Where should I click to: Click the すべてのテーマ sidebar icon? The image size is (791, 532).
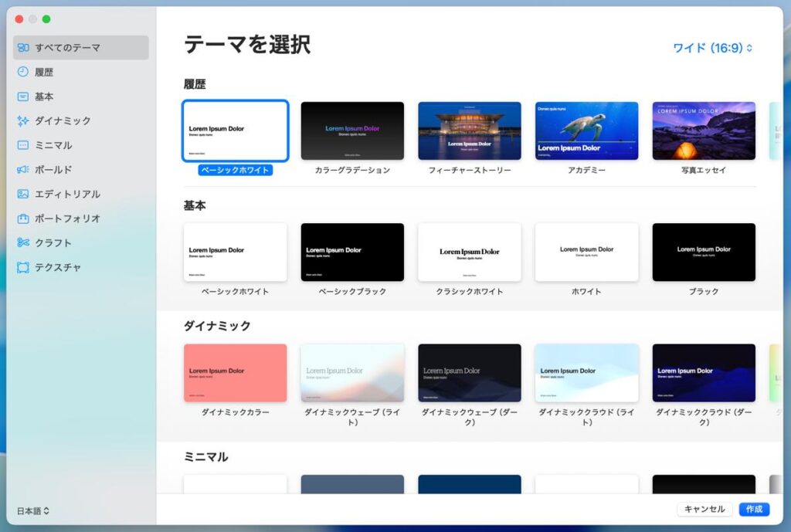point(23,48)
